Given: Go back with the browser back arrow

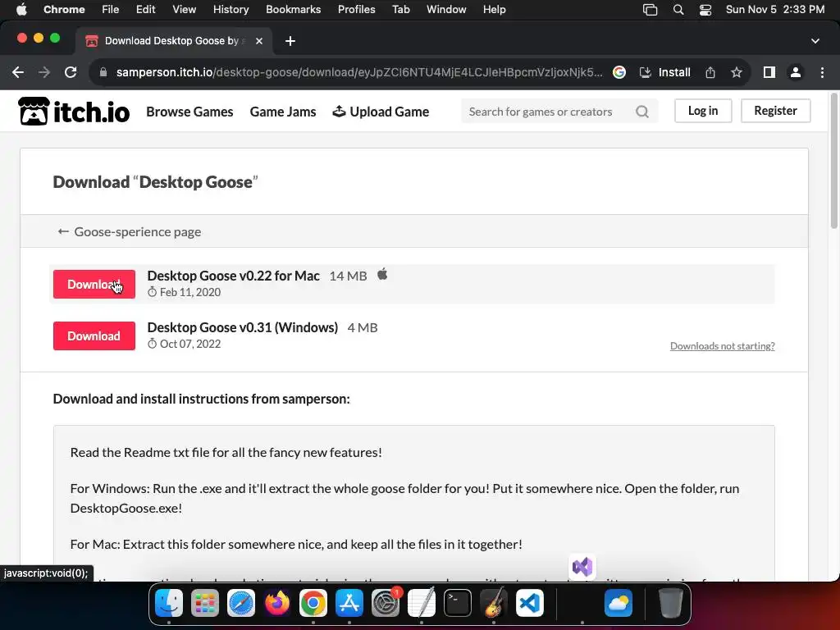Looking at the screenshot, I should 18,72.
